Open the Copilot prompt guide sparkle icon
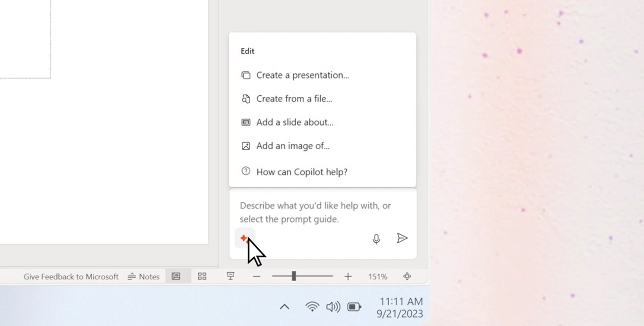Viewport: 644px width, 326px height. coord(245,238)
